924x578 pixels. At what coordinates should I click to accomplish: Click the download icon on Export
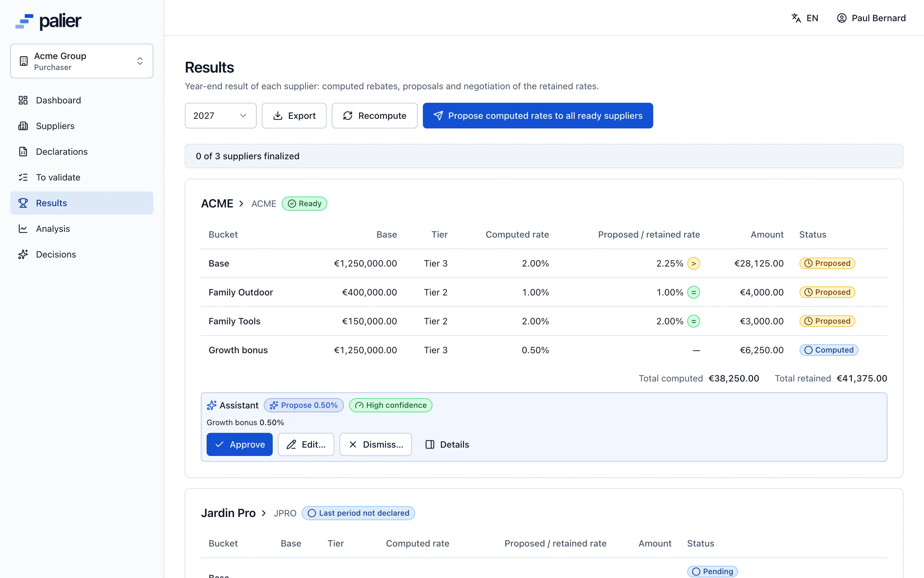278,116
